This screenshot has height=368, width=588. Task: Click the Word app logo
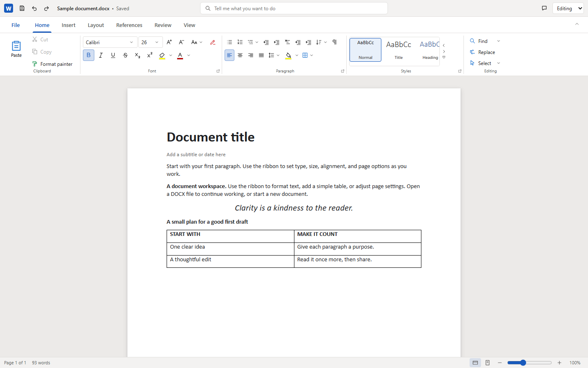coord(9,8)
